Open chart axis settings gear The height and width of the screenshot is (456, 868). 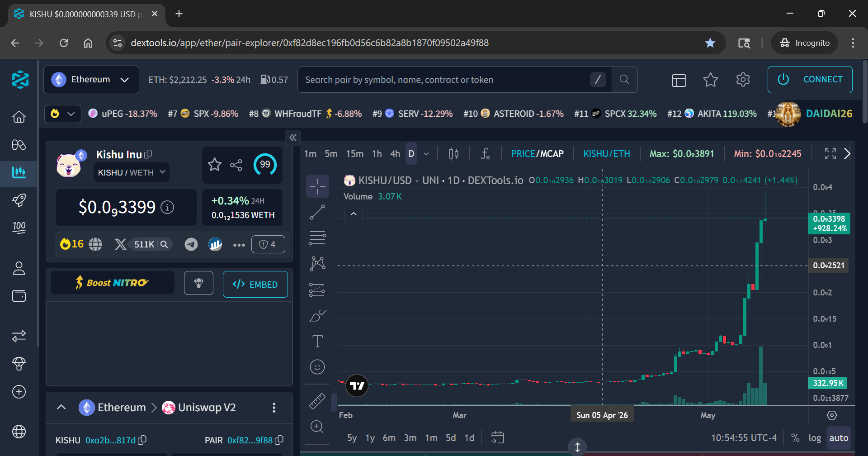coord(832,415)
